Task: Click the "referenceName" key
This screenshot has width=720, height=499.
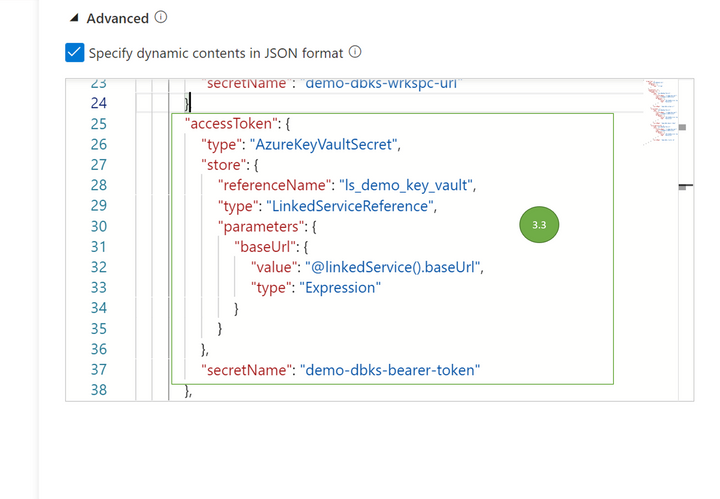Action: (x=275, y=185)
